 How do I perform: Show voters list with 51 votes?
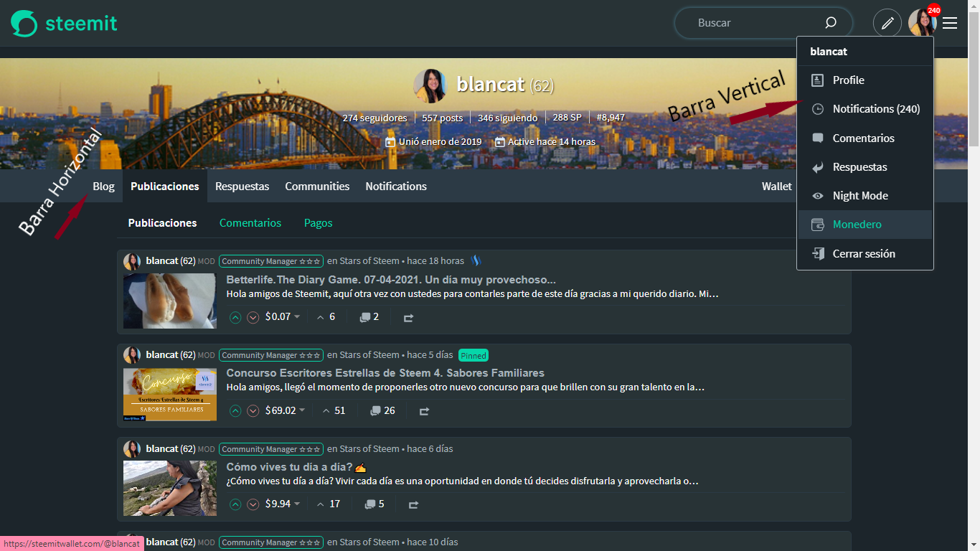point(334,410)
